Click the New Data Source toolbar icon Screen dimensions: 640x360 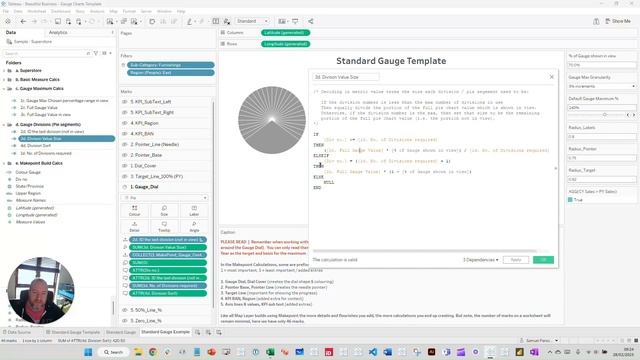(x=68, y=21)
